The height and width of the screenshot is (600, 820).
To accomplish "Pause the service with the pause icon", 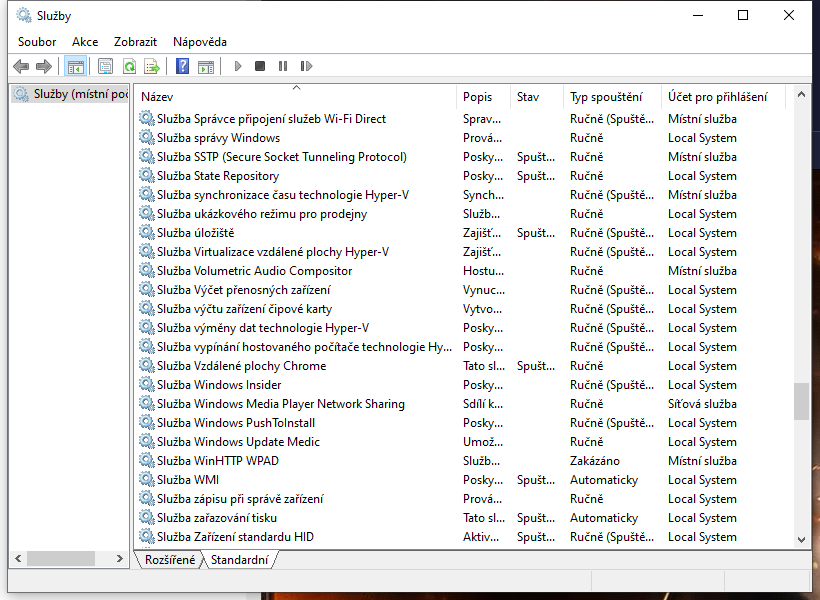I will 283,66.
